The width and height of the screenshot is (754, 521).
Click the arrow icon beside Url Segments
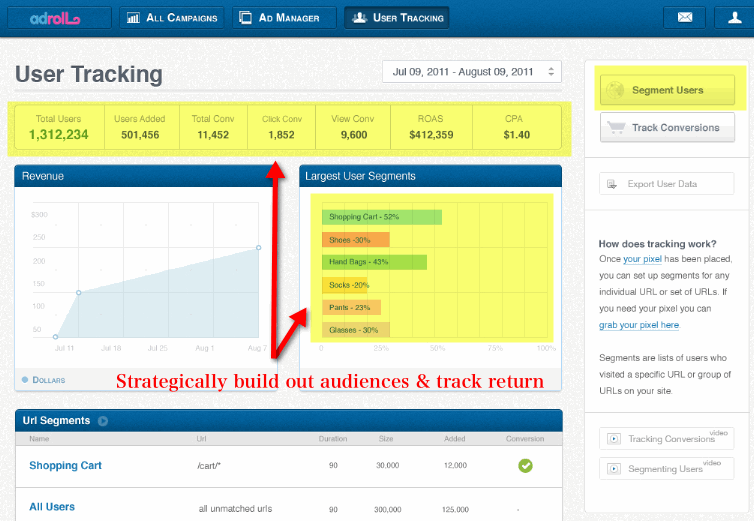103,421
